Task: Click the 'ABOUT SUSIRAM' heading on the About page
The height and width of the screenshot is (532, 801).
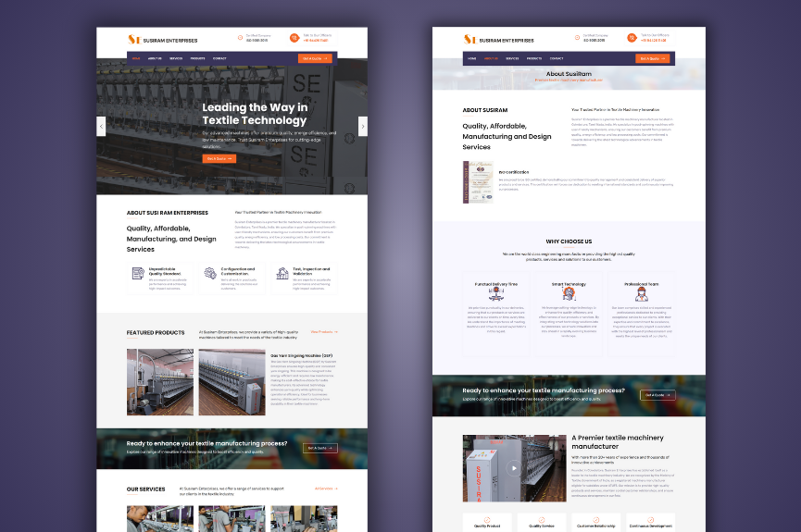Action: pos(485,110)
